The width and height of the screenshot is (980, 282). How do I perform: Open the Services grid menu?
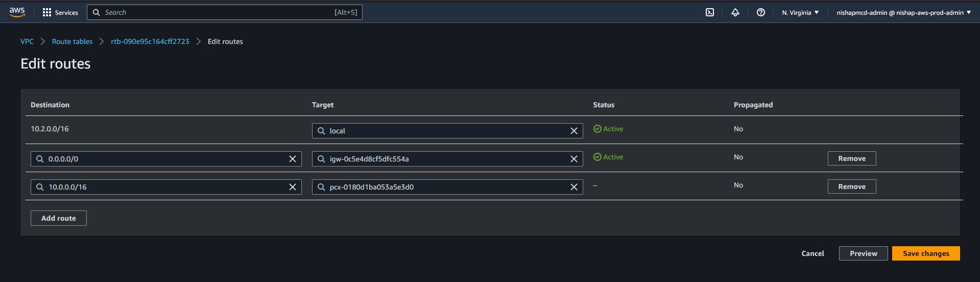[x=60, y=12]
